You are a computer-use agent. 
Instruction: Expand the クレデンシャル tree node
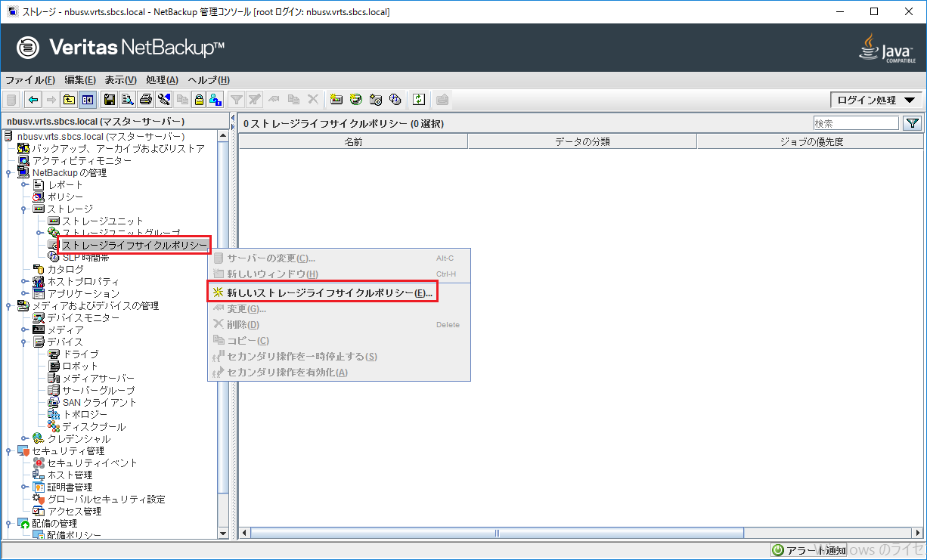click(24, 439)
